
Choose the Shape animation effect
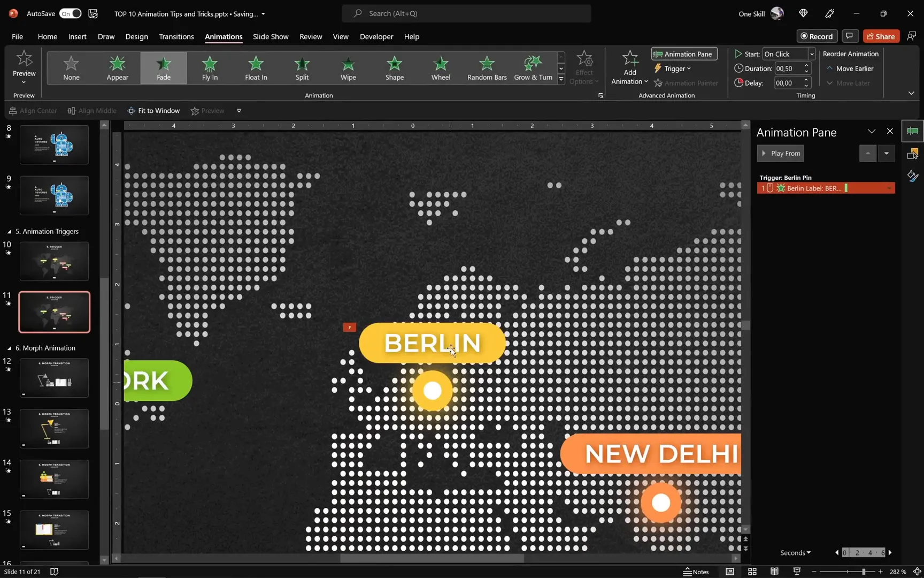(x=395, y=68)
